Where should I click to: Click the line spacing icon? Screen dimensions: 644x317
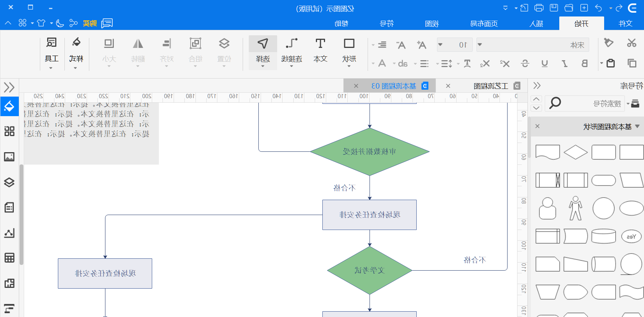446,64
